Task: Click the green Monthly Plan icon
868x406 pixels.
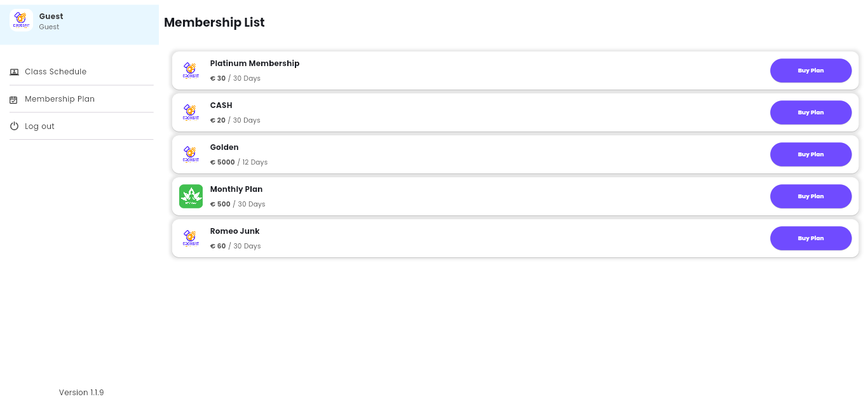Action: click(191, 196)
